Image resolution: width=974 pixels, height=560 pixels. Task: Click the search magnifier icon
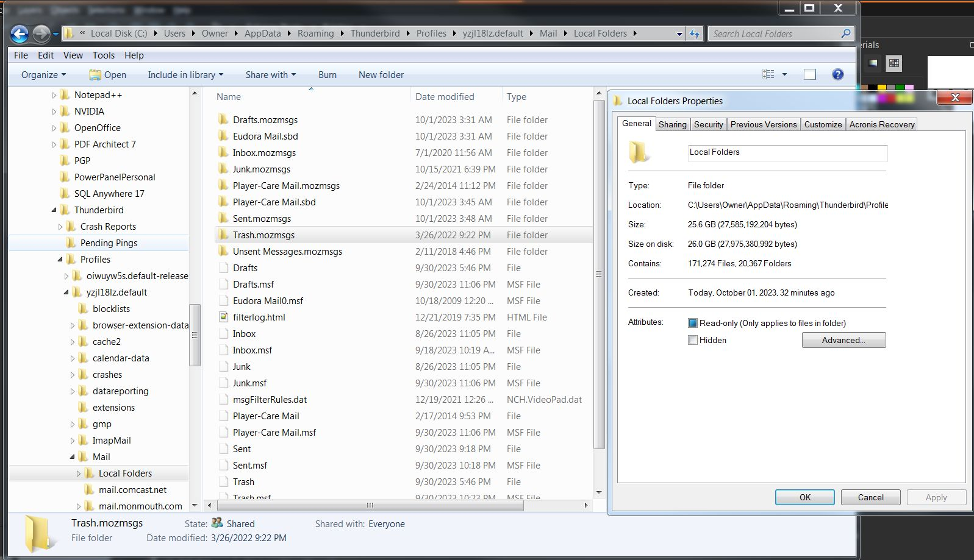tap(845, 34)
